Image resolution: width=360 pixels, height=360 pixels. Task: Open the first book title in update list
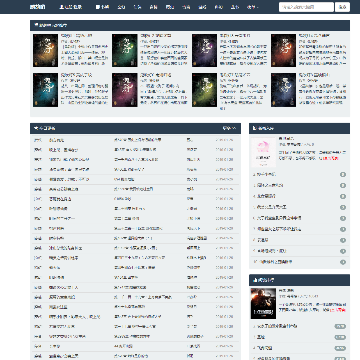click(56, 140)
